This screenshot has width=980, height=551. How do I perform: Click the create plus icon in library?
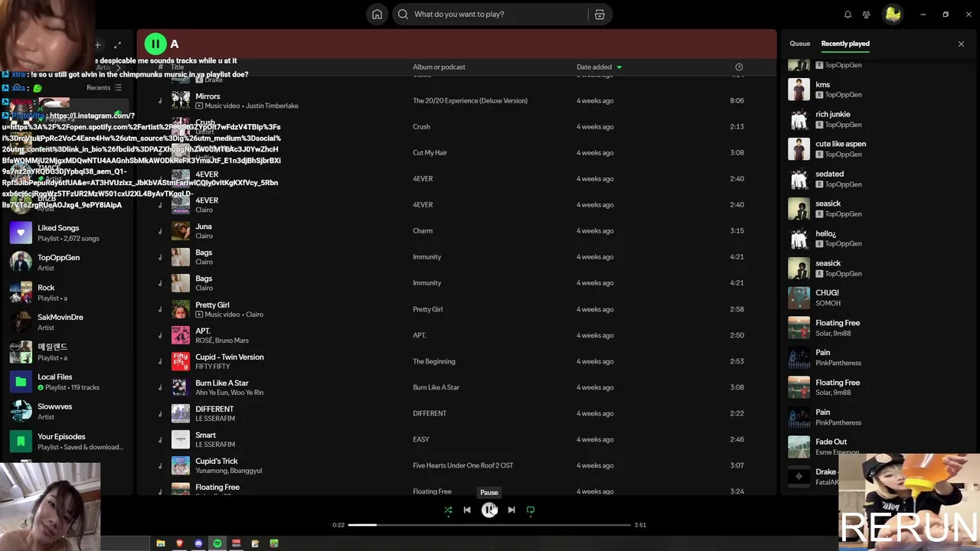pos(98,45)
